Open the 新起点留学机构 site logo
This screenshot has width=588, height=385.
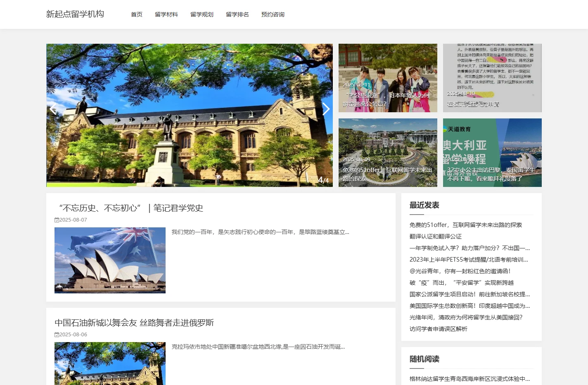[75, 14]
